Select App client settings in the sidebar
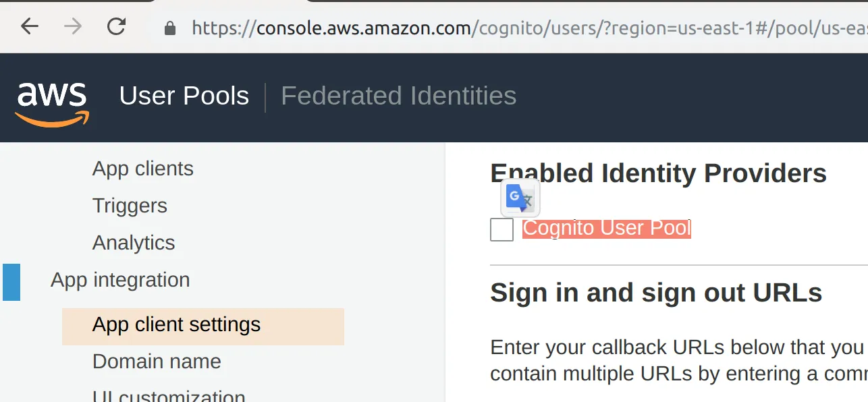This screenshot has height=402, width=868. click(x=176, y=325)
